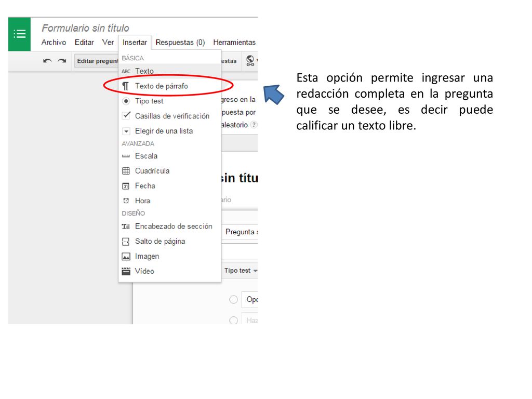Select the second option radio button
The image size is (532, 399).
(233, 320)
